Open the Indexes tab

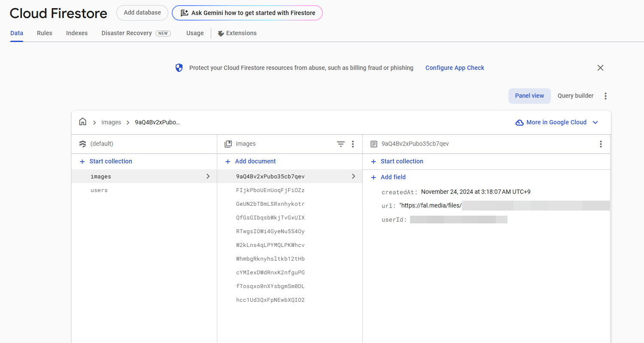pos(77,33)
